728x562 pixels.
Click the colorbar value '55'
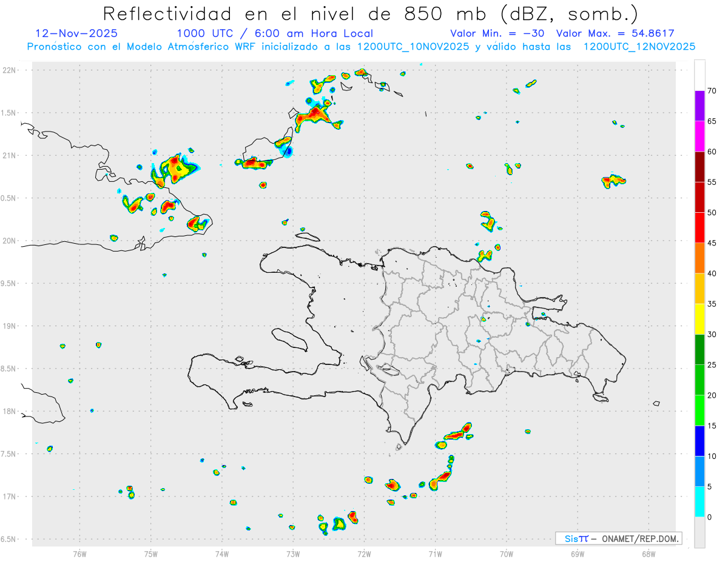tap(712, 182)
